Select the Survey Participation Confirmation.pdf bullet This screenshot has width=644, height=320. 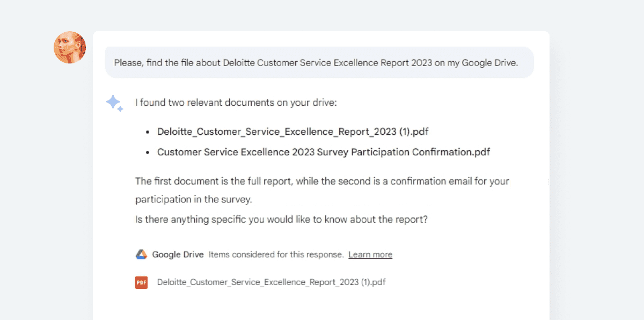pos(324,152)
